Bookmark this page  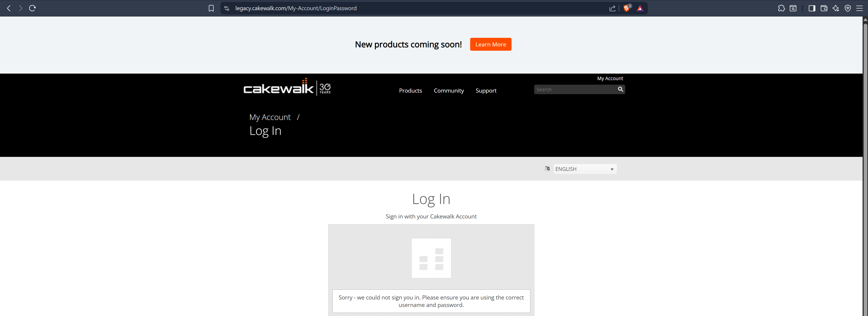point(211,8)
